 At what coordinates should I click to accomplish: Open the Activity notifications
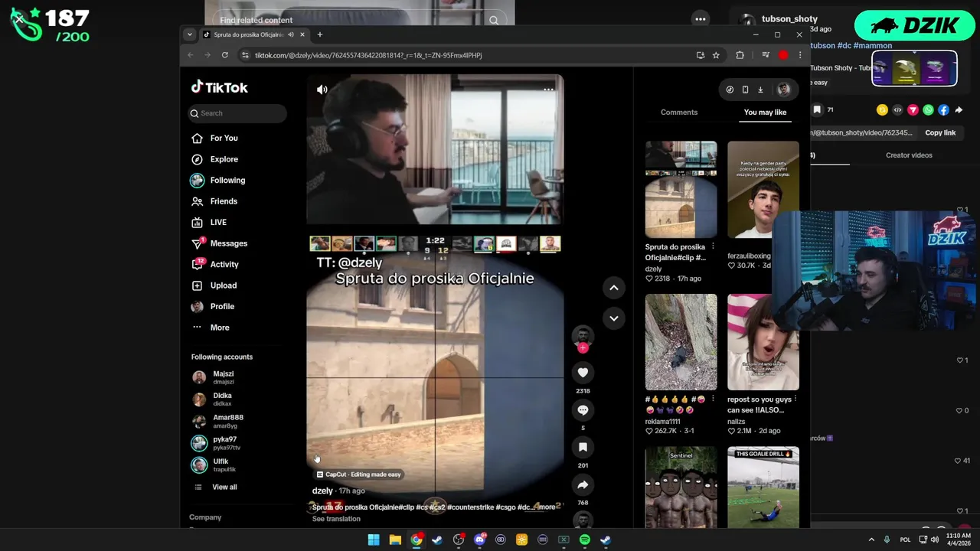click(215, 264)
